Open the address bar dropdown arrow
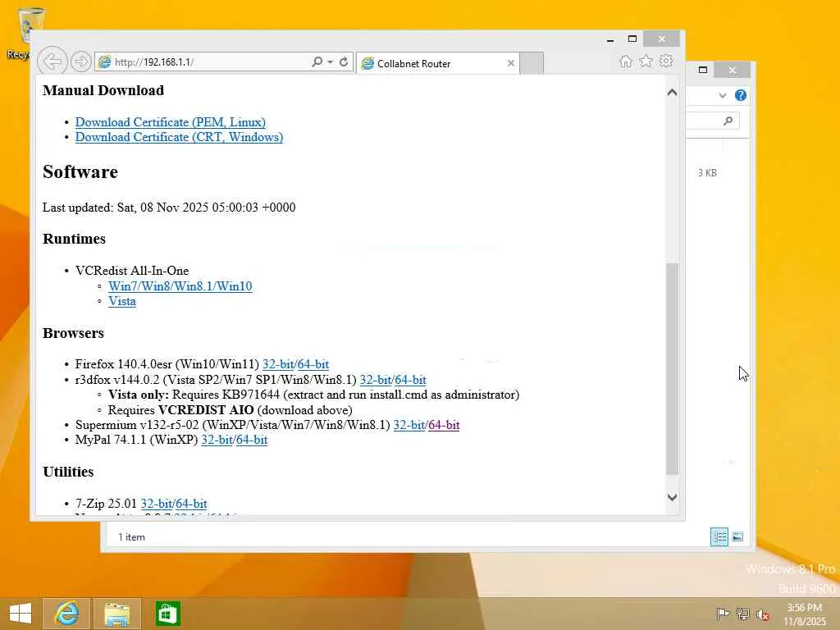 [330, 62]
